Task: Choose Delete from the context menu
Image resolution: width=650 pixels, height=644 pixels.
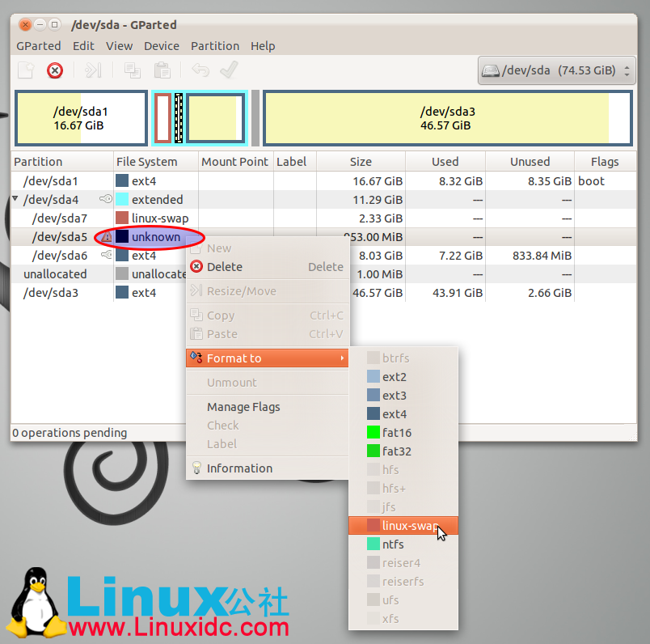Action: [x=225, y=267]
